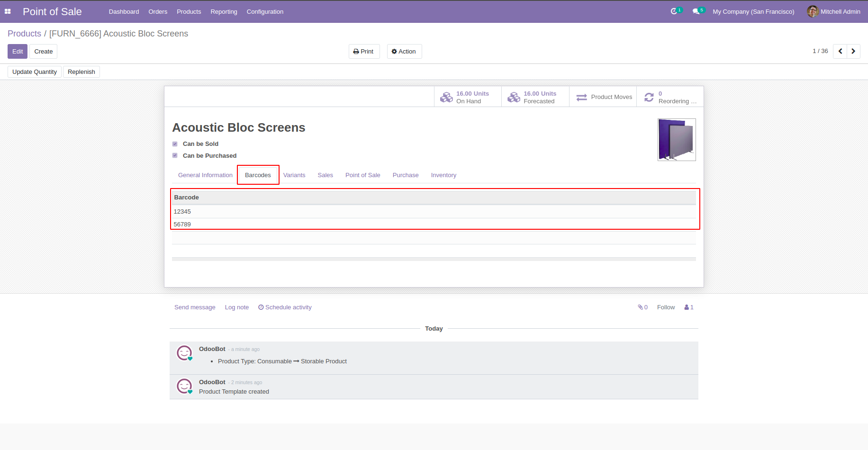Click the Replenish button
The height and width of the screenshot is (450, 868).
click(x=81, y=72)
